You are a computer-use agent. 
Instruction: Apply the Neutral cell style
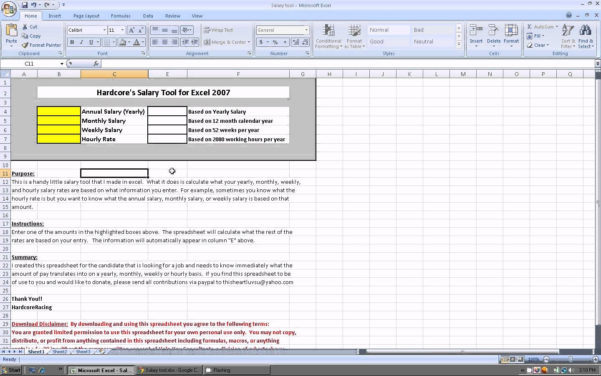click(433, 41)
